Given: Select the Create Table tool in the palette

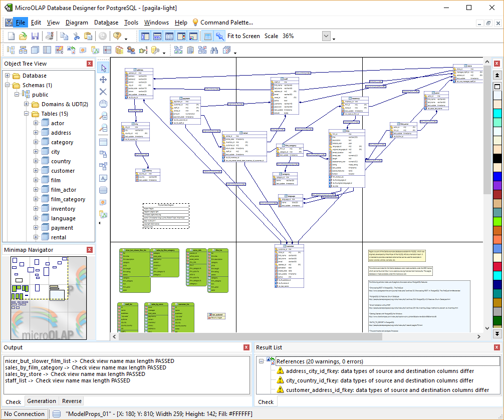Looking at the screenshot, I should [103, 142].
